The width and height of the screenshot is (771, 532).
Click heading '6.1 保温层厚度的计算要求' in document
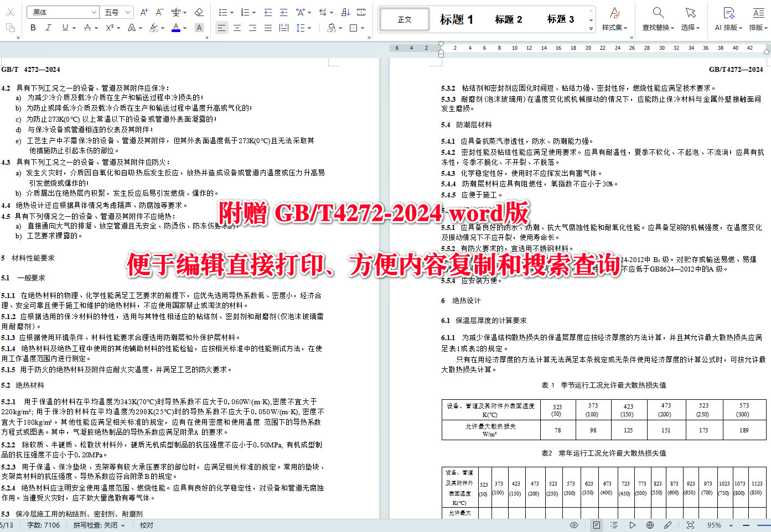pyautogui.click(x=484, y=321)
